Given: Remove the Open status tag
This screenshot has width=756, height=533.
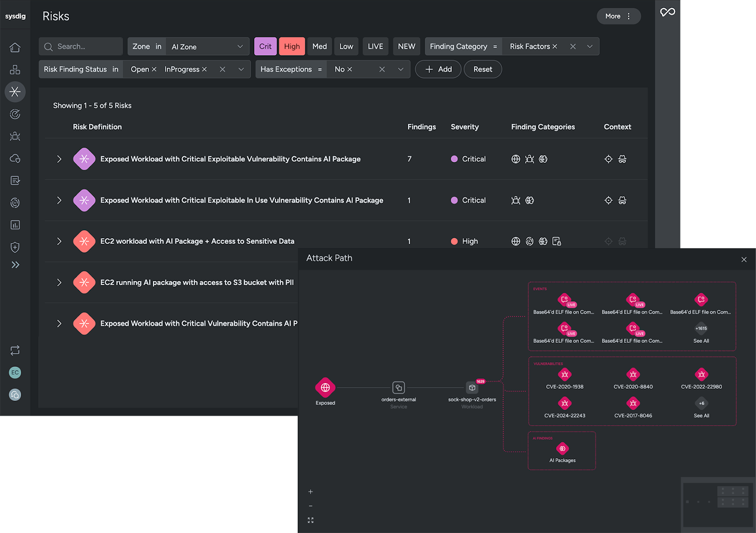Looking at the screenshot, I should [x=154, y=69].
